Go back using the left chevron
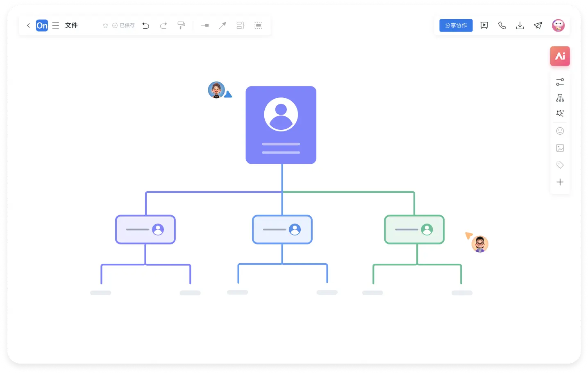Viewport: 588px width, 373px height. (x=28, y=25)
